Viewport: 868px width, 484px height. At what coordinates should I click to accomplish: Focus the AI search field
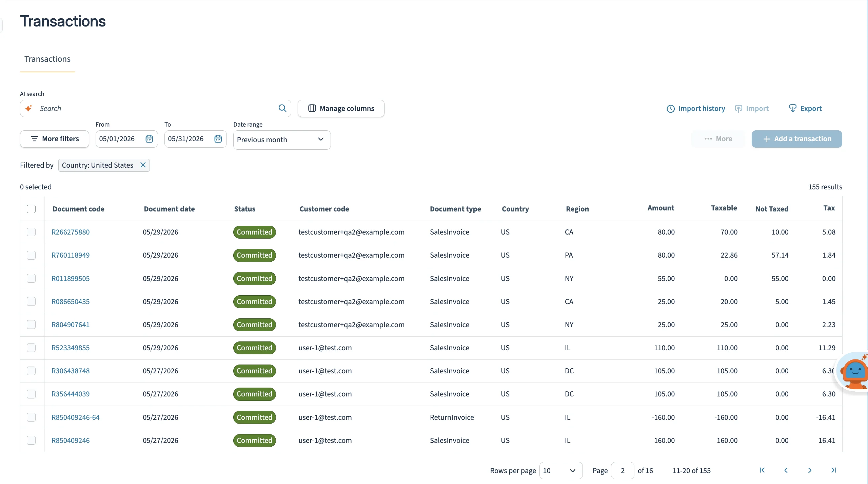(156, 108)
